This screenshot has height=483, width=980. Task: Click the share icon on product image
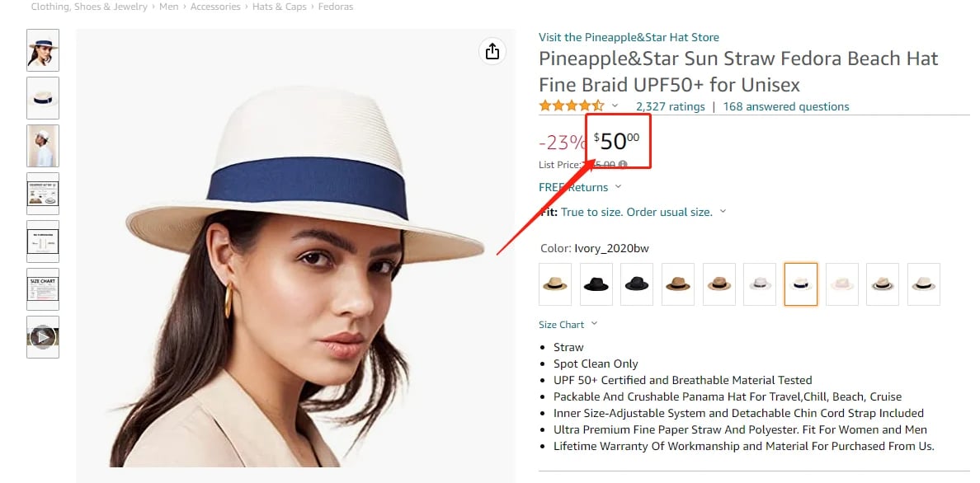[492, 51]
